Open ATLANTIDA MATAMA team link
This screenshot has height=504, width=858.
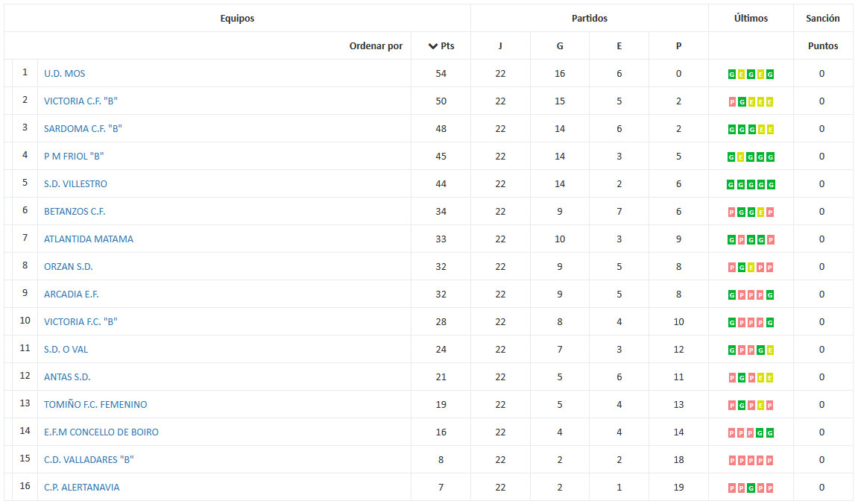tap(89, 239)
